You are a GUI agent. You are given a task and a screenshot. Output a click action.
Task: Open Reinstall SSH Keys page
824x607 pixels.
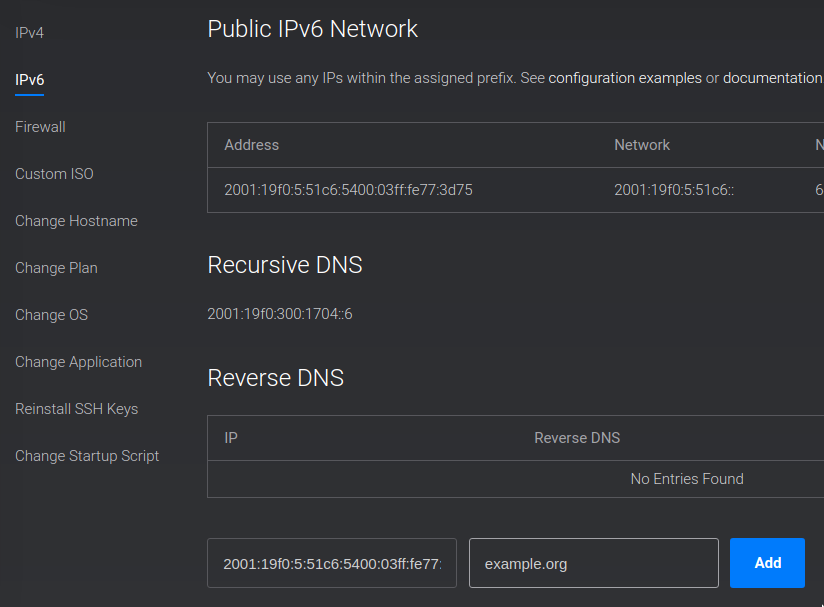click(77, 409)
